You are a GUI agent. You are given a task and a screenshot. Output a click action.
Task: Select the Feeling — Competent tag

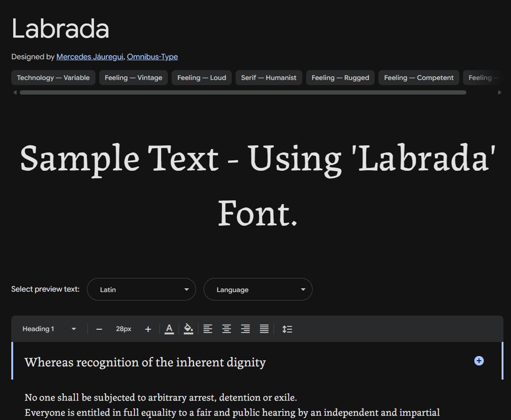[x=419, y=78]
